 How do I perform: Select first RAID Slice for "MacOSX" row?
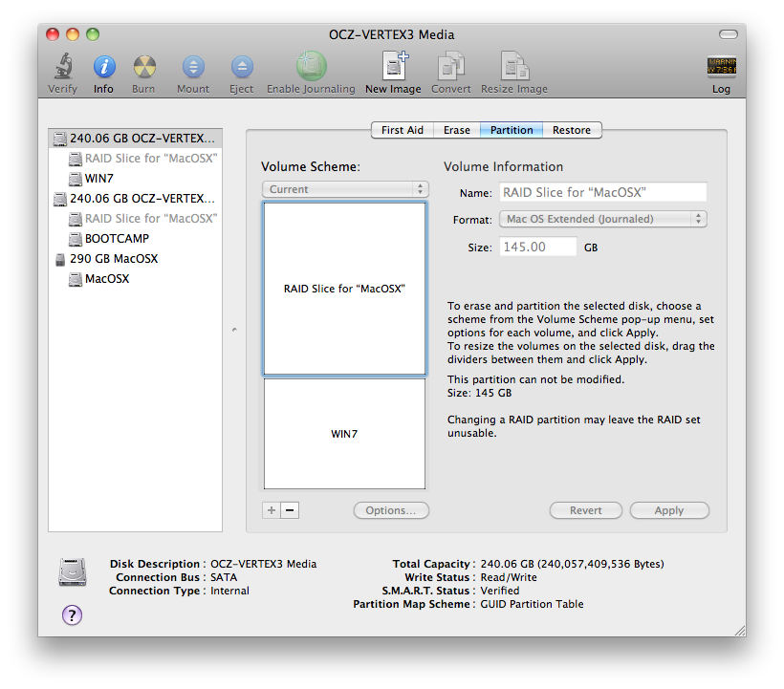click(x=135, y=159)
